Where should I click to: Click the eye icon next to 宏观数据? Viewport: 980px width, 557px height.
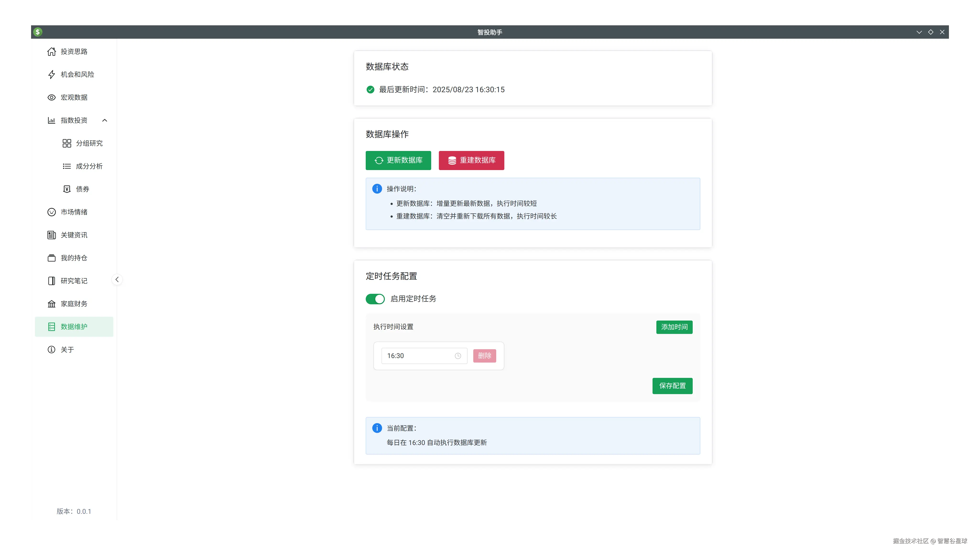pos(51,97)
